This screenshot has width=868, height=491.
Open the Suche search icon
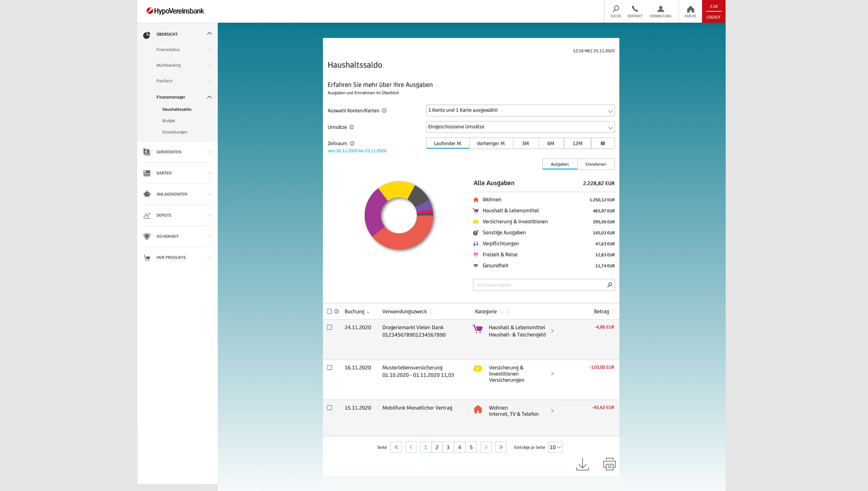coord(616,9)
